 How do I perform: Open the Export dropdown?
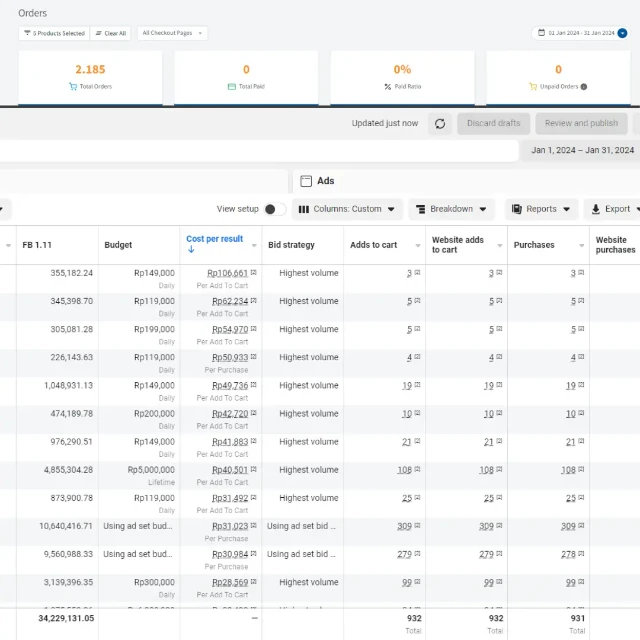click(615, 209)
